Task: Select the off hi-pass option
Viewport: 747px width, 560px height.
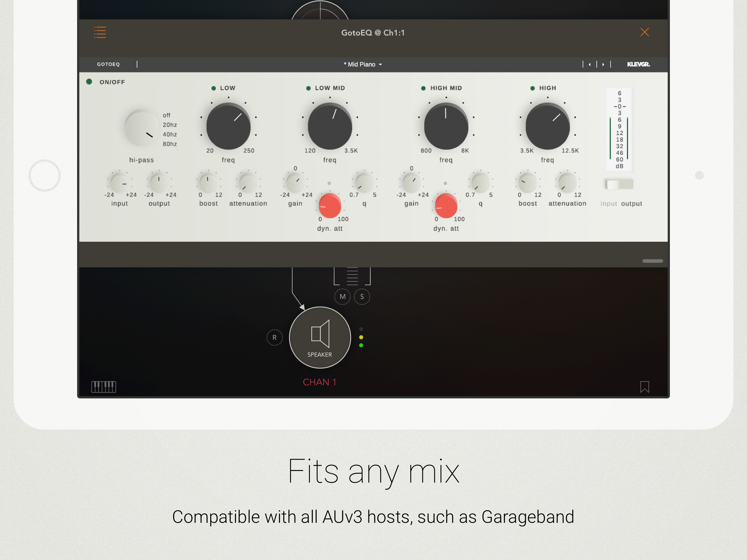Action: (167, 115)
